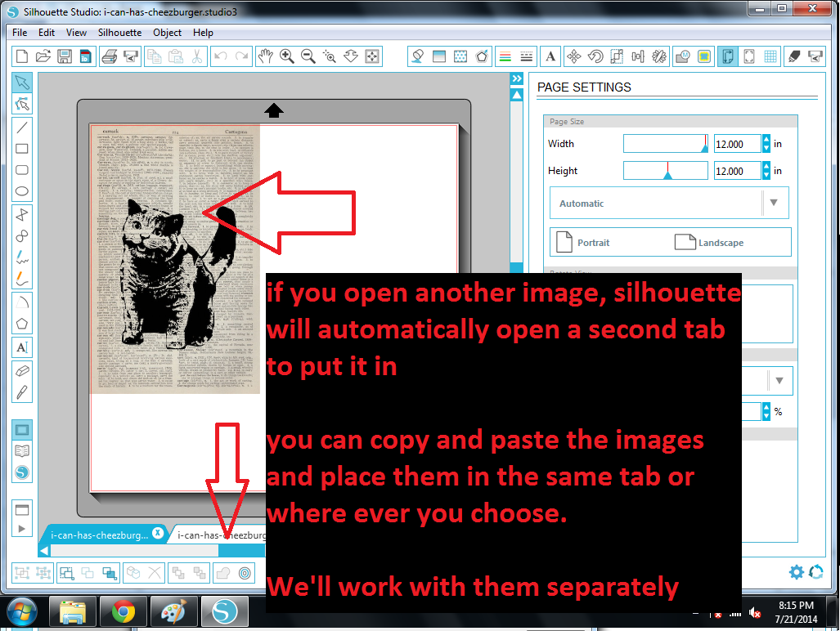
Task: Open the Cut Style blade icon
Action: (x=794, y=56)
